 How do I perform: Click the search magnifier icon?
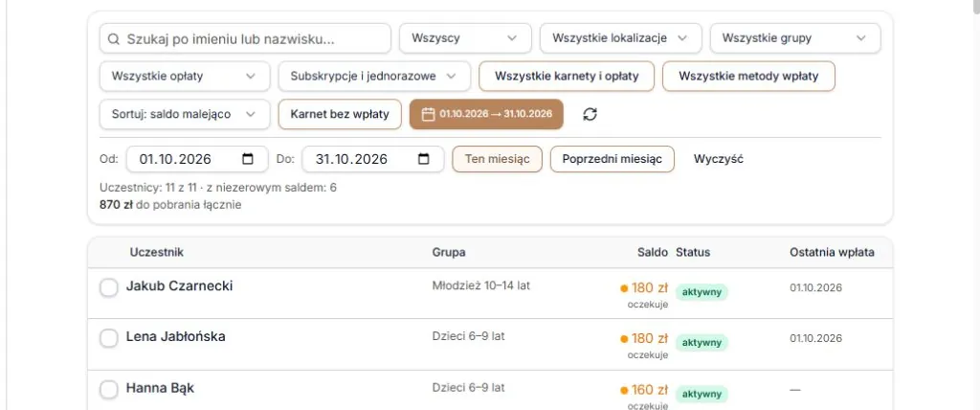pyautogui.click(x=113, y=39)
